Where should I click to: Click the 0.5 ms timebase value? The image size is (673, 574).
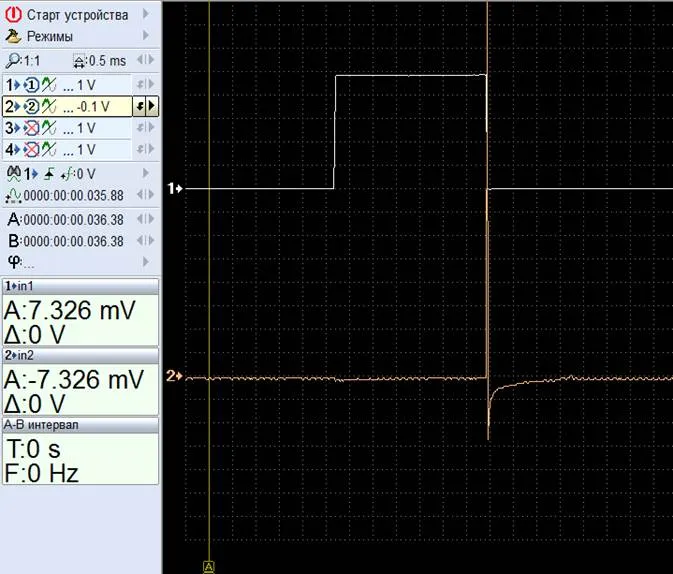coord(107,61)
